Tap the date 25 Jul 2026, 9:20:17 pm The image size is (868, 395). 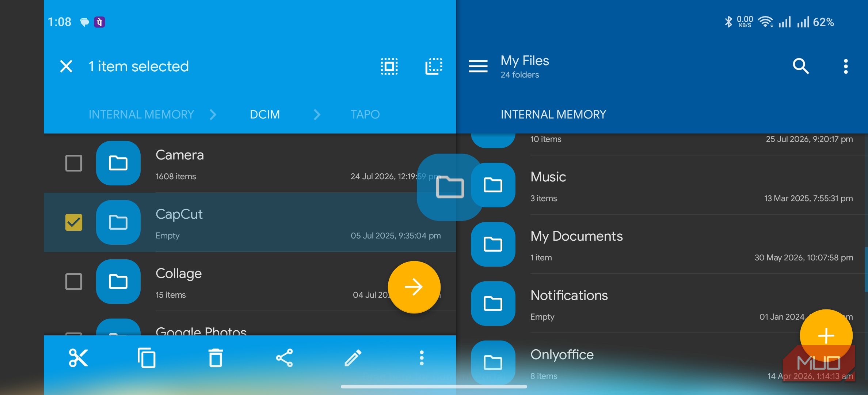coord(809,139)
